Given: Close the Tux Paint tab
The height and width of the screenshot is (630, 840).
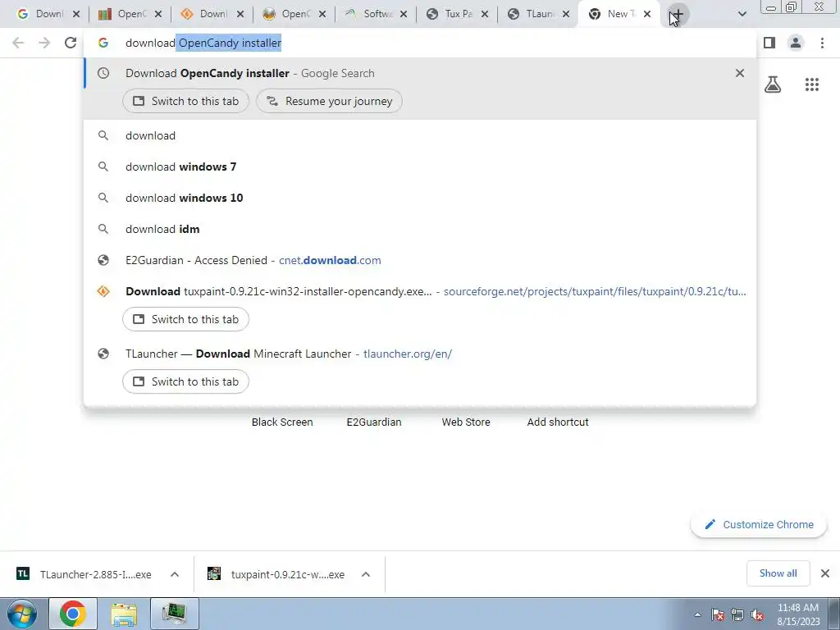Looking at the screenshot, I should click(484, 15).
